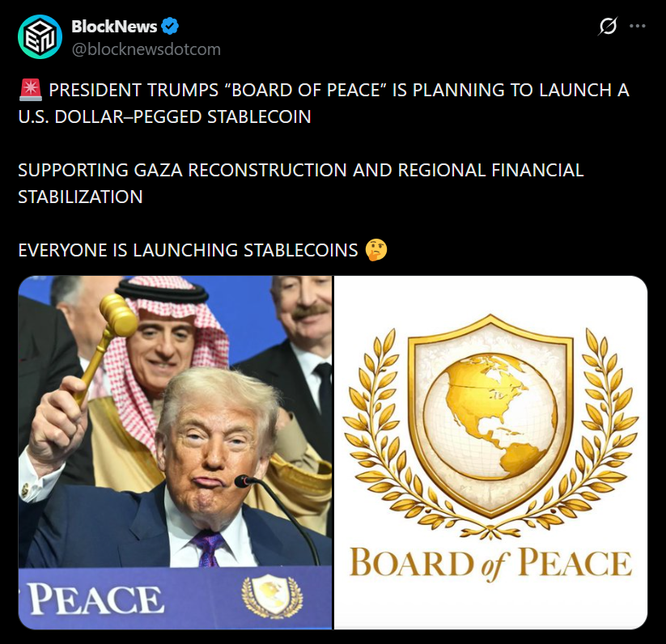Click the blue verified checkmark badge
The width and height of the screenshot is (666, 644).
170,27
